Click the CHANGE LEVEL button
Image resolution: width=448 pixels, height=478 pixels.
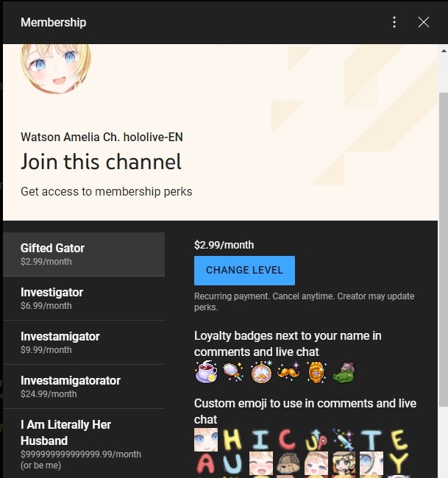[244, 271]
